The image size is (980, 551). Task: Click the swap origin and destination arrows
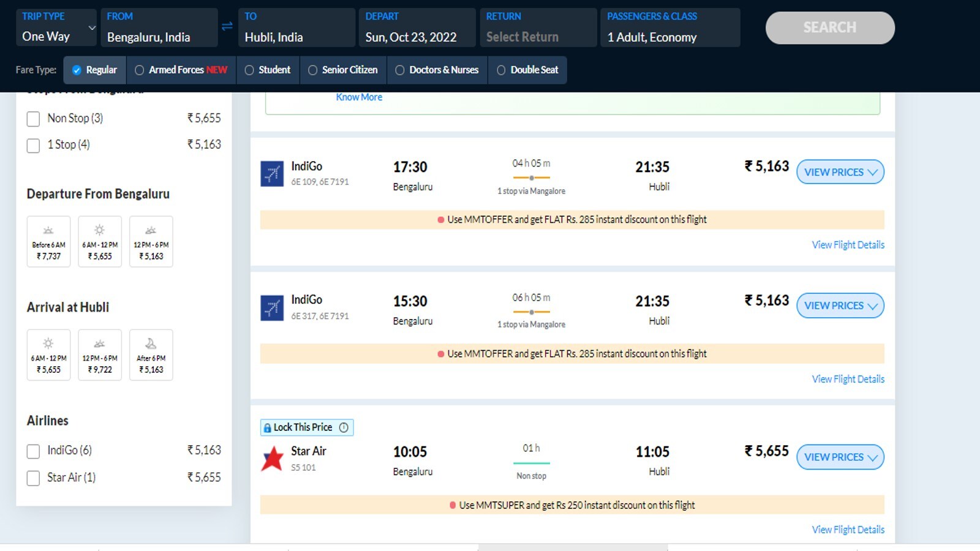pos(227,26)
